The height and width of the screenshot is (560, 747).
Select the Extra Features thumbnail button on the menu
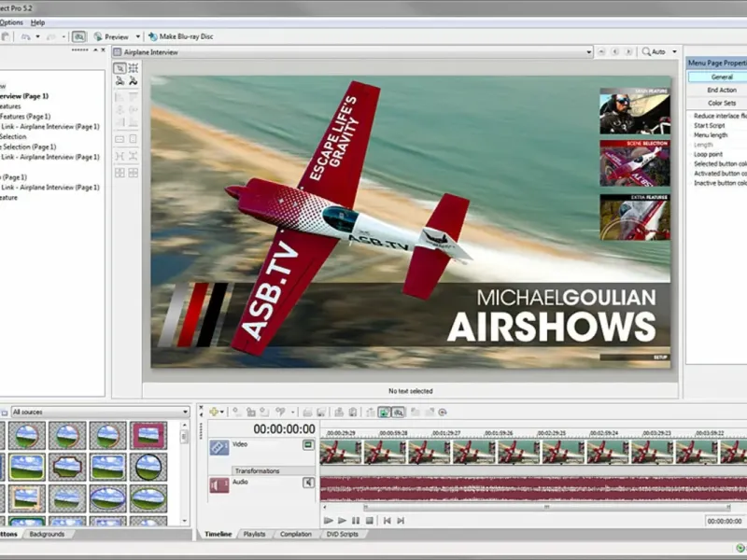tap(635, 217)
